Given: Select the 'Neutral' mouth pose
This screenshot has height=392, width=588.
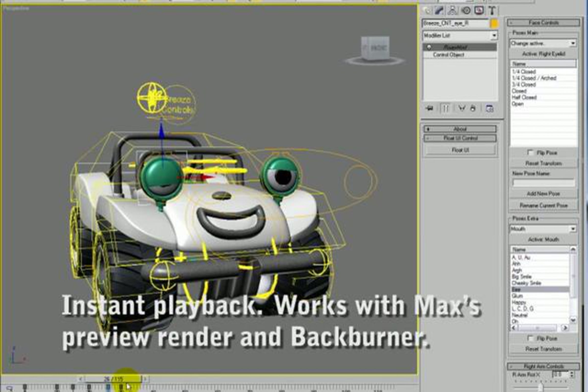Looking at the screenshot, I should point(540,315).
